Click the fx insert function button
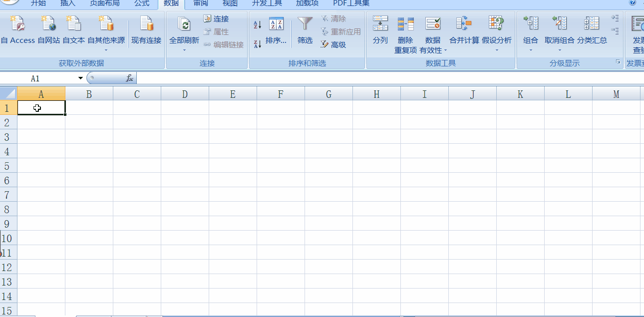Viewport: 644px width, 317px height. (x=129, y=78)
